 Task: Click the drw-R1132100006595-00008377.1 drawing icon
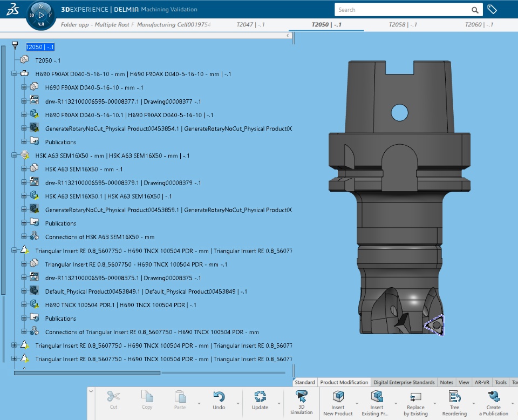click(35, 100)
